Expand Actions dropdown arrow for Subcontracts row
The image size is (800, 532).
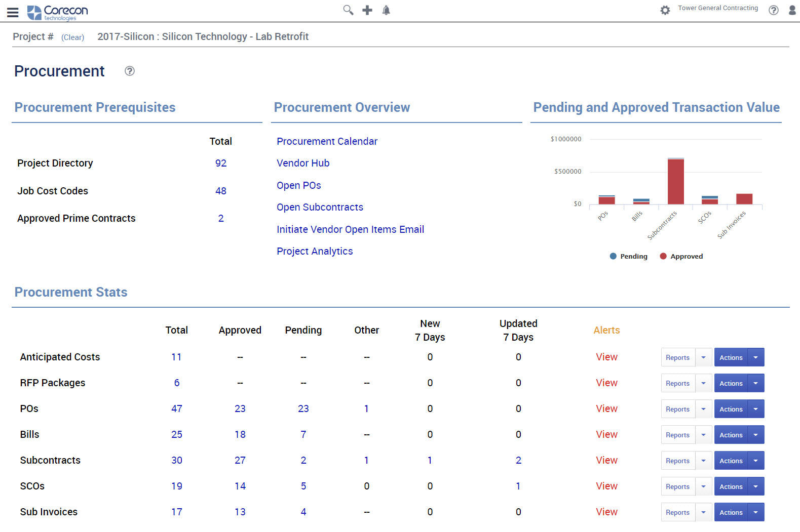click(755, 461)
